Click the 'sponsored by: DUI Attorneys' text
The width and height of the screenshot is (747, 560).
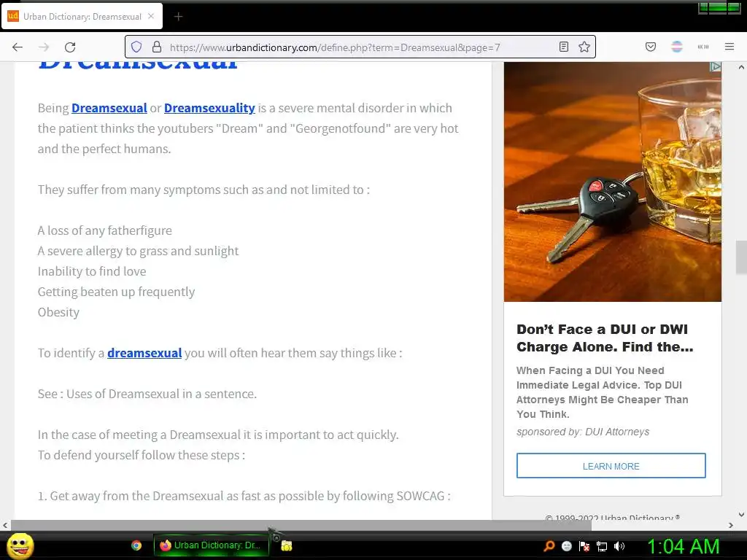[x=583, y=432]
